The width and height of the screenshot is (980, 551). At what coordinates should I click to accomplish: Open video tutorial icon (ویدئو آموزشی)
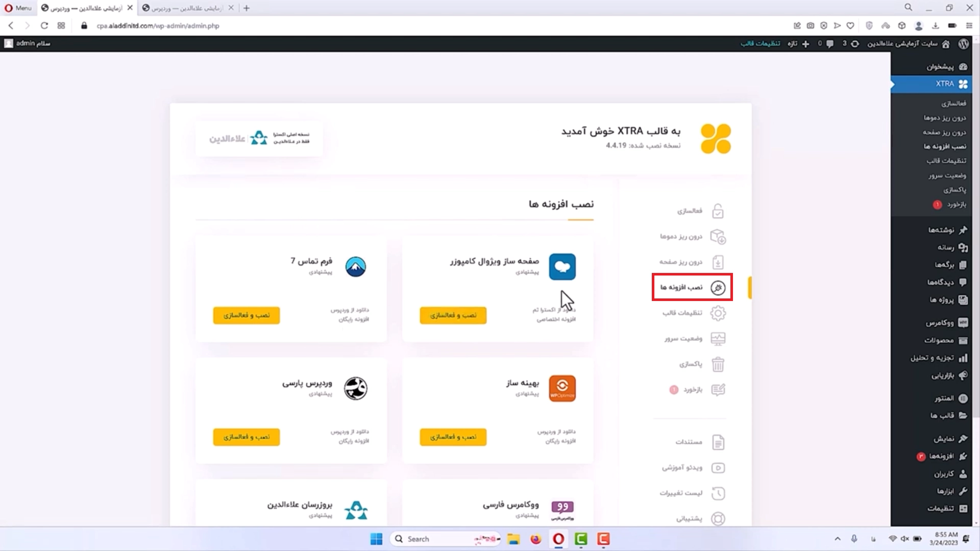718,468
